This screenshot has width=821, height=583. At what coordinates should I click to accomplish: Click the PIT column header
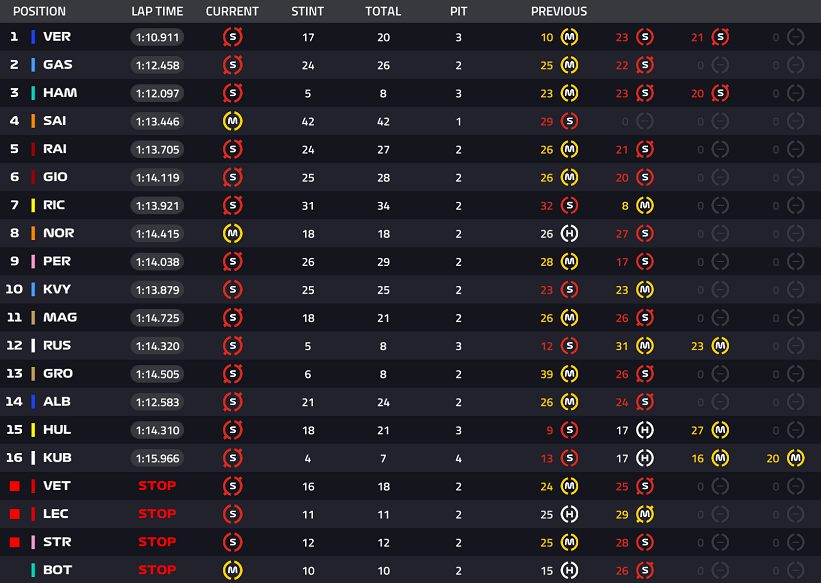point(458,12)
